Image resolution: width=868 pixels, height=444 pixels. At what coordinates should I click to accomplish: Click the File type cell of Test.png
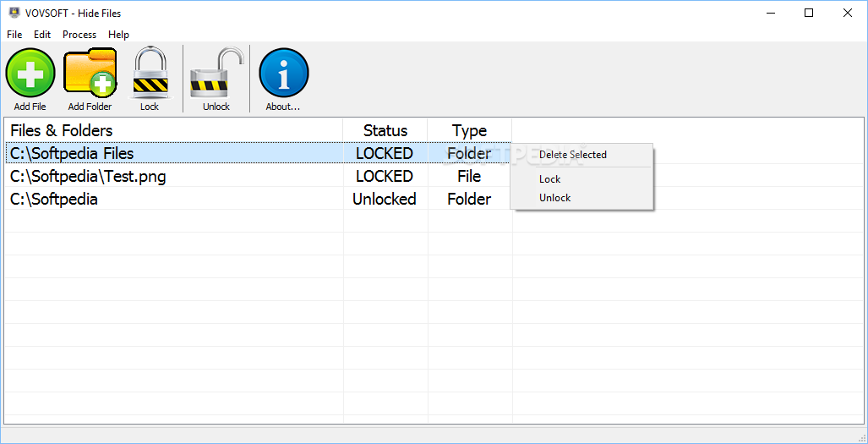(469, 176)
